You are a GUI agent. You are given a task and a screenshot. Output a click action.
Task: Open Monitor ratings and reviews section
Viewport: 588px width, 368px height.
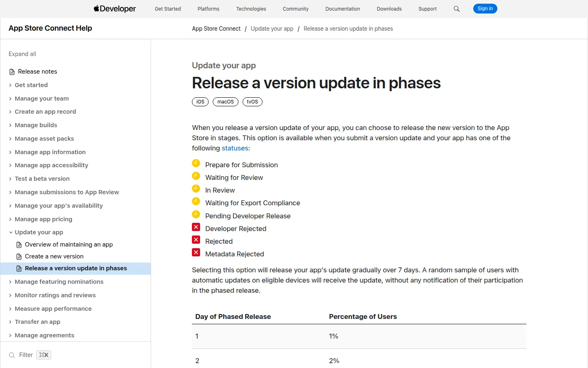55,295
